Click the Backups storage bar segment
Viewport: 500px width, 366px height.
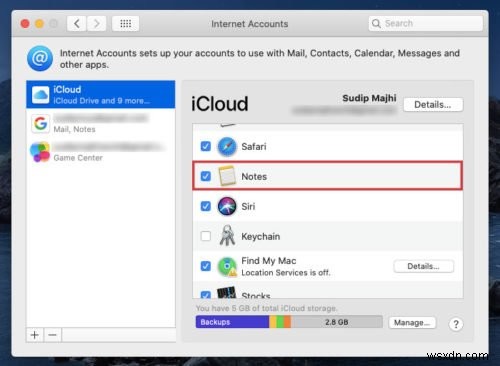coord(232,322)
